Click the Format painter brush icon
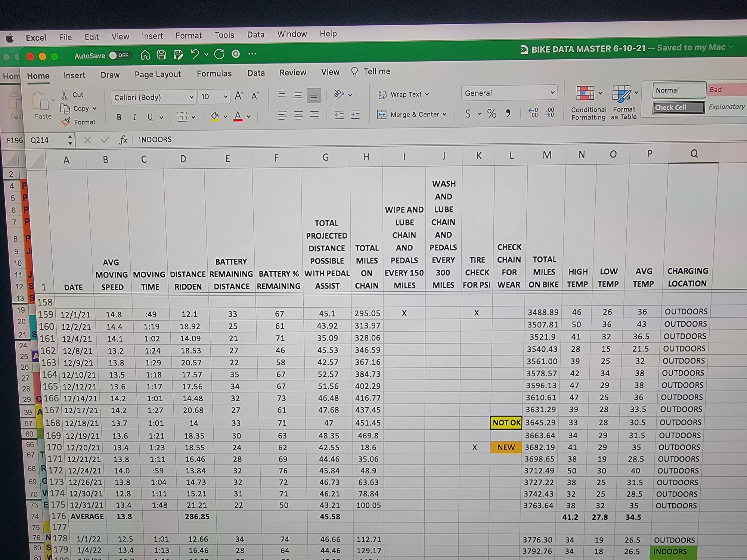Viewport: 747px width, 560px height. (66, 122)
